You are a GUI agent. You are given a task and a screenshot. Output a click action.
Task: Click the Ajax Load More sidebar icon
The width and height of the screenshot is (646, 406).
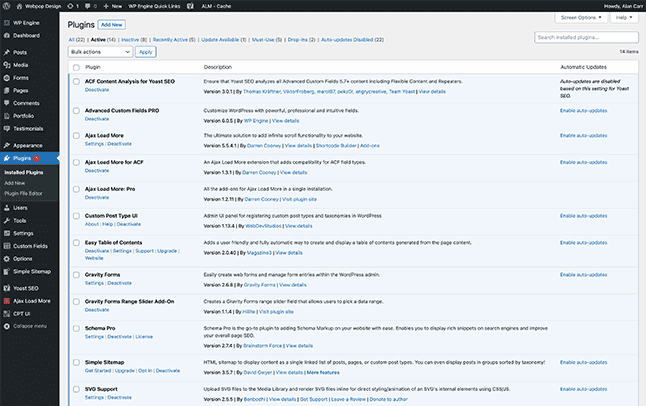pyautogui.click(x=7, y=301)
